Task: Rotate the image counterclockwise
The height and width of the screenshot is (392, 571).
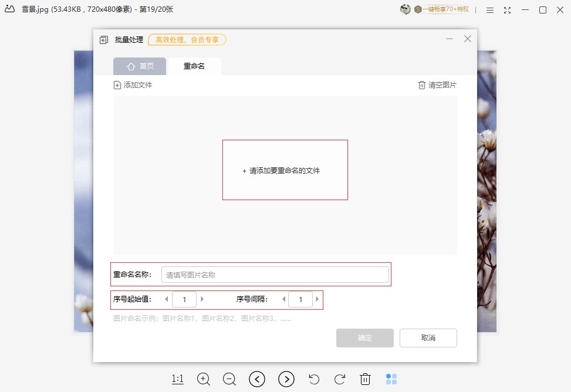Action: point(314,379)
